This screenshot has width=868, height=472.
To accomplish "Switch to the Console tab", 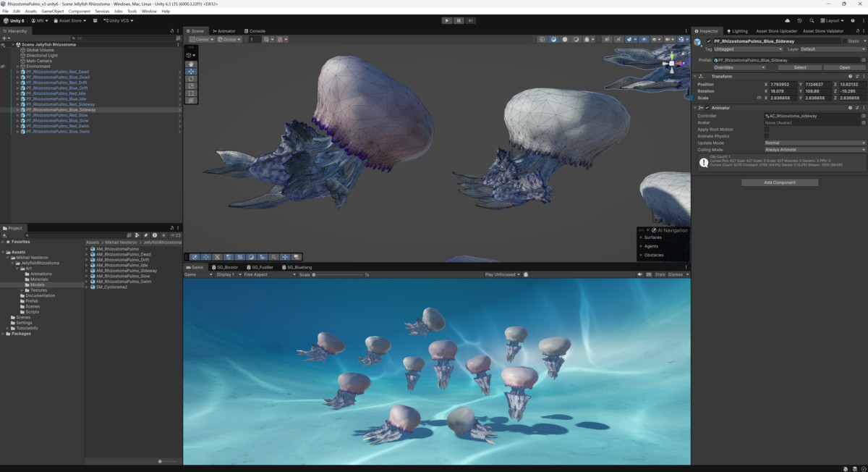I will [255, 31].
